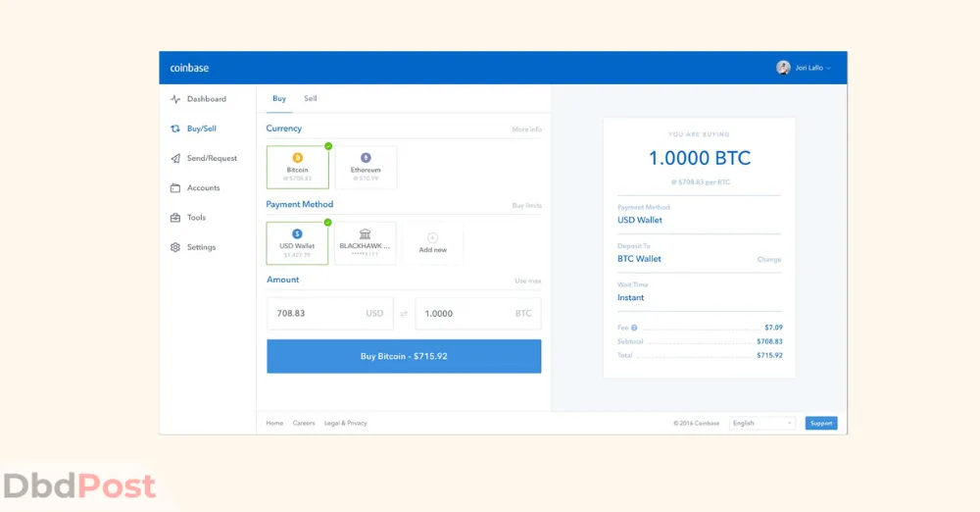The image size is (980, 512).
Task: Click the Instant wait time text
Action: [x=630, y=298]
